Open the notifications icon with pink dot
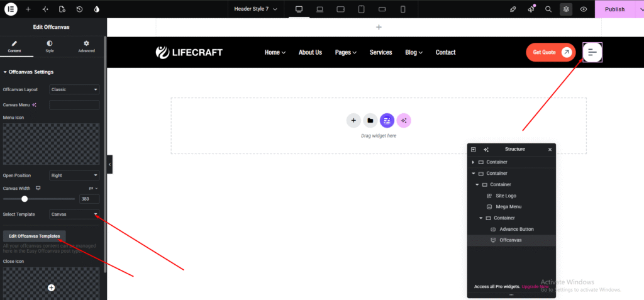Image resolution: width=644 pixels, height=300 pixels. pos(531,9)
